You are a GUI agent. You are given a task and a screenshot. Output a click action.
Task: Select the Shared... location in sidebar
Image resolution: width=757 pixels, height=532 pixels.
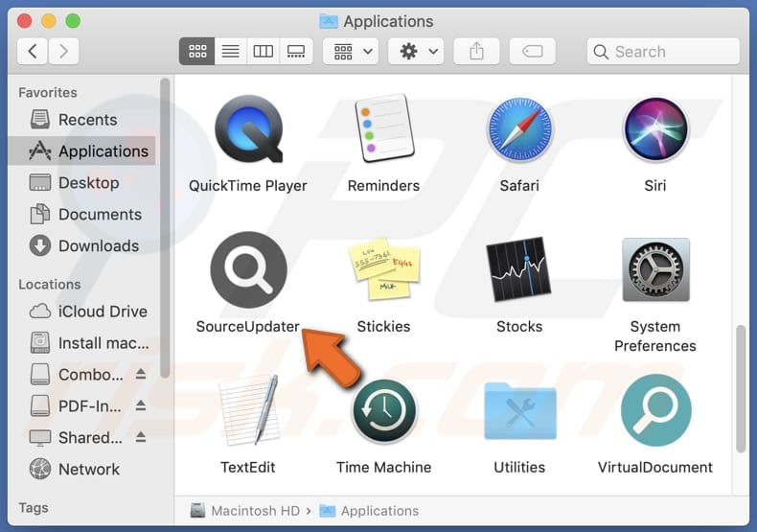[x=76, y=437]
